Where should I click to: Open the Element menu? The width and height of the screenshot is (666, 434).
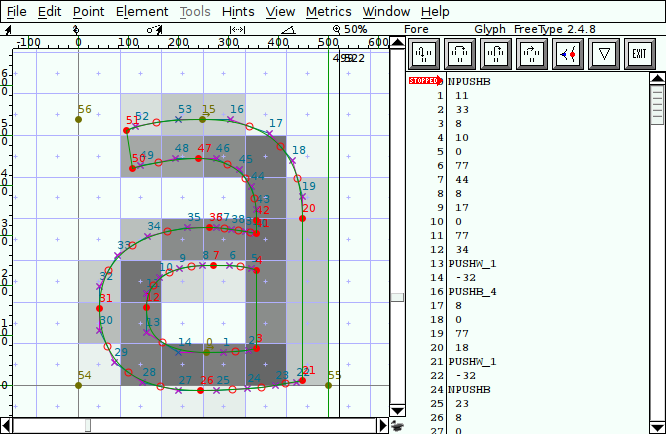(142, 11)
